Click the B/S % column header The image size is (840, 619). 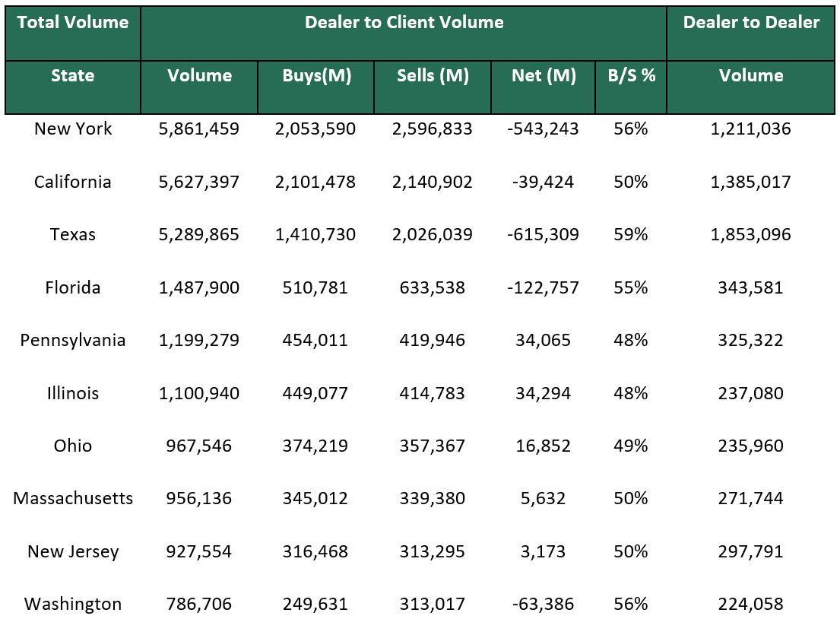[x=630, y=75]
